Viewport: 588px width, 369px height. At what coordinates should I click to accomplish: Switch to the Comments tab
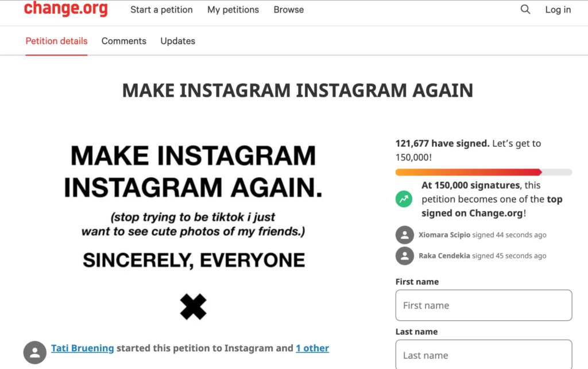[x=124, y=41]
